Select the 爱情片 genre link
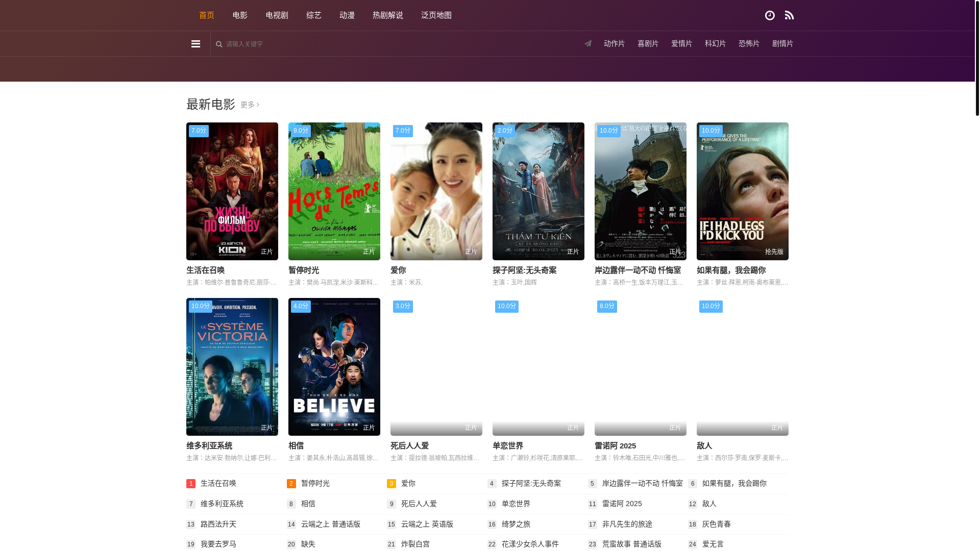This screenshot has height=551, width=980. click(681, 43)
